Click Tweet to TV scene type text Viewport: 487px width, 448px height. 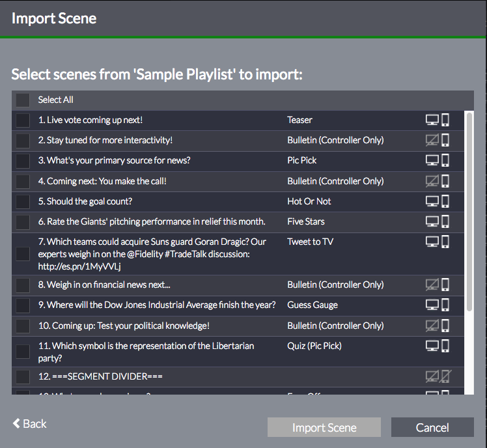click(x=311, y=242)
